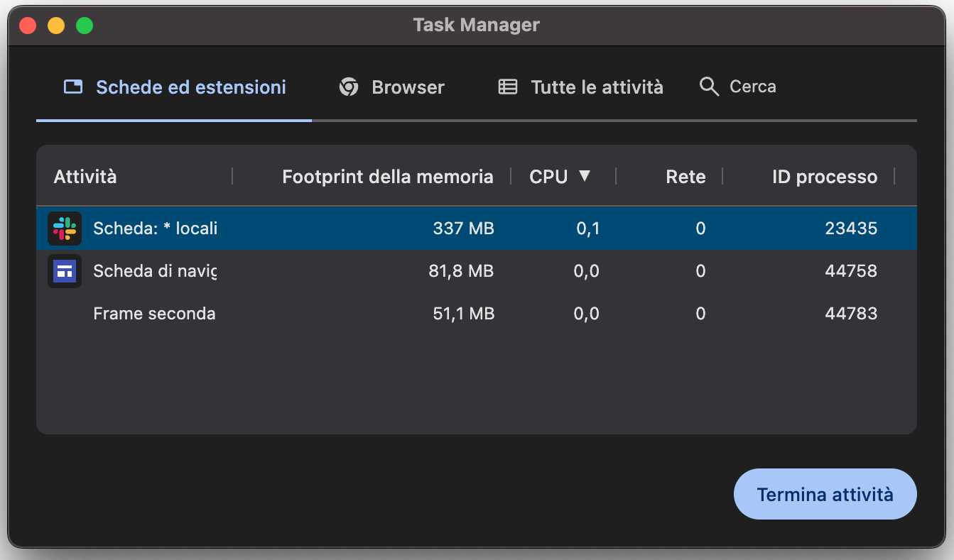Click the Rete column header
Image resolution: width=954 pixels, height=560 pixels.
(685, 177)
